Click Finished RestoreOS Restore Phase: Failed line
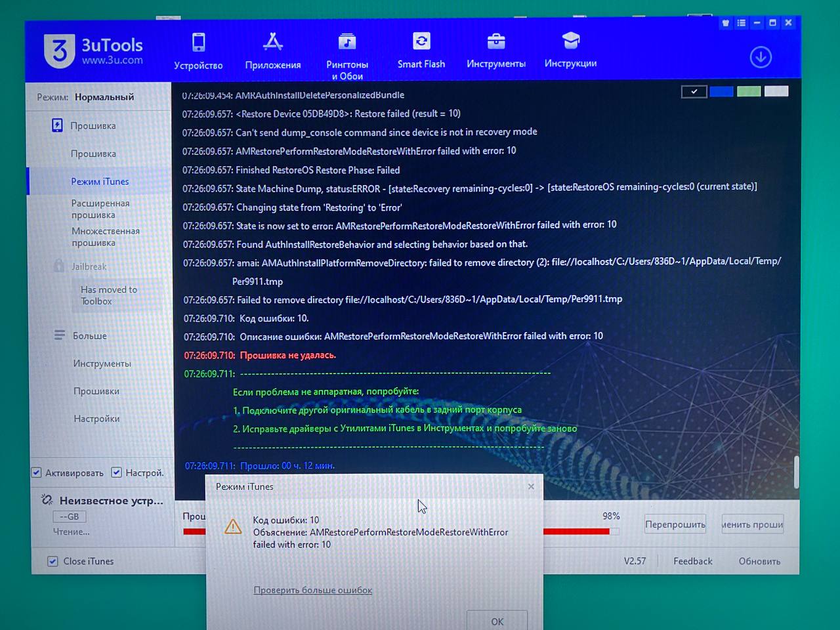The width and height of the screenshot is (840, 630). 291,170
